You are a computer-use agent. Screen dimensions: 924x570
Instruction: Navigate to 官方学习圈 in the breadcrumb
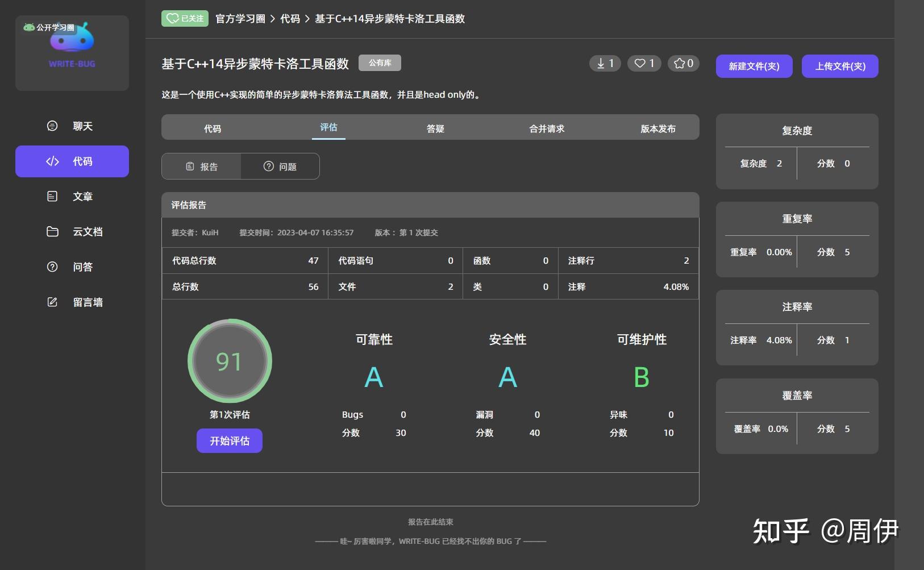point(240,18)
